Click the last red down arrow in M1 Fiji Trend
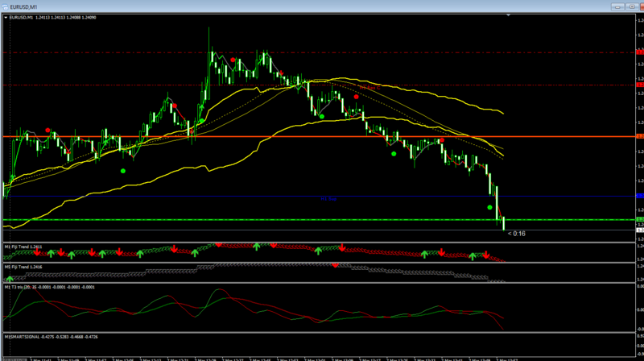Screen dimensions: 644x361 (486, 255)
